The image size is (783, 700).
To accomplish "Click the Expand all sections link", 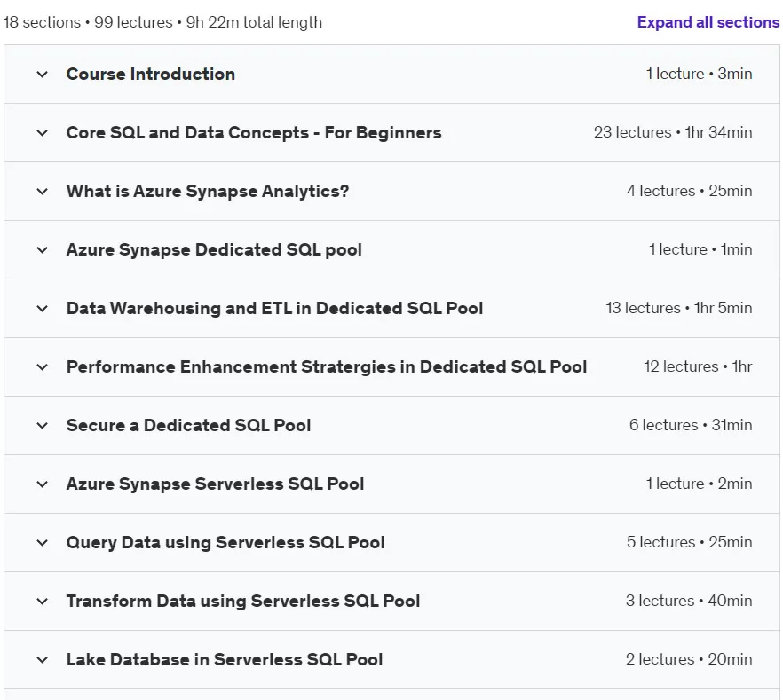I will 708,22.
